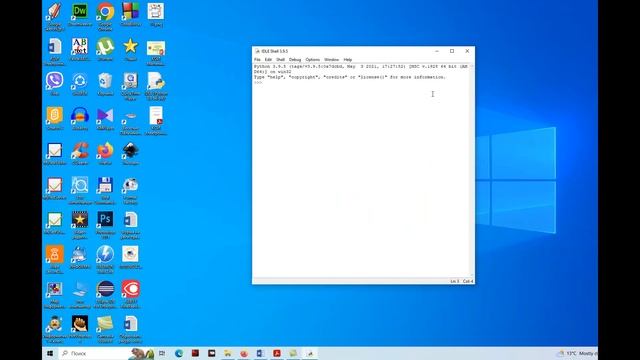Screen dimensions: 640x360
Task: Switch to Word on the taskbar
Action: coord(260,353)
